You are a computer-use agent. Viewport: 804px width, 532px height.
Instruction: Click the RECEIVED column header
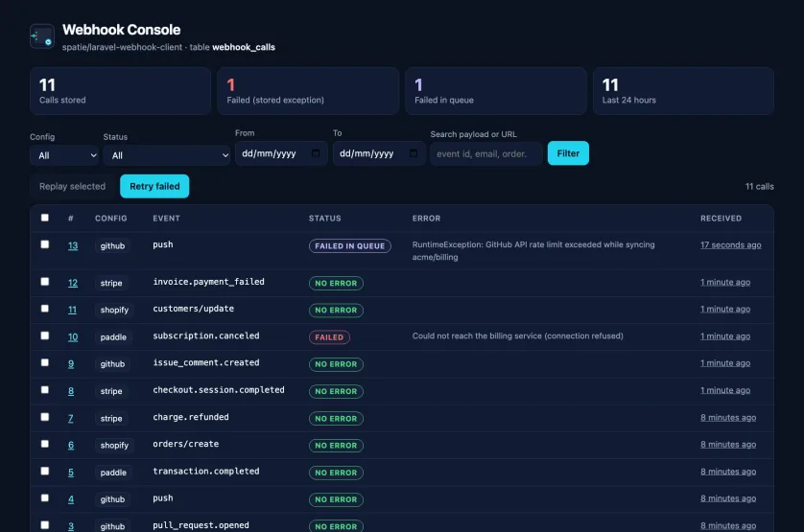coord(721,219)
